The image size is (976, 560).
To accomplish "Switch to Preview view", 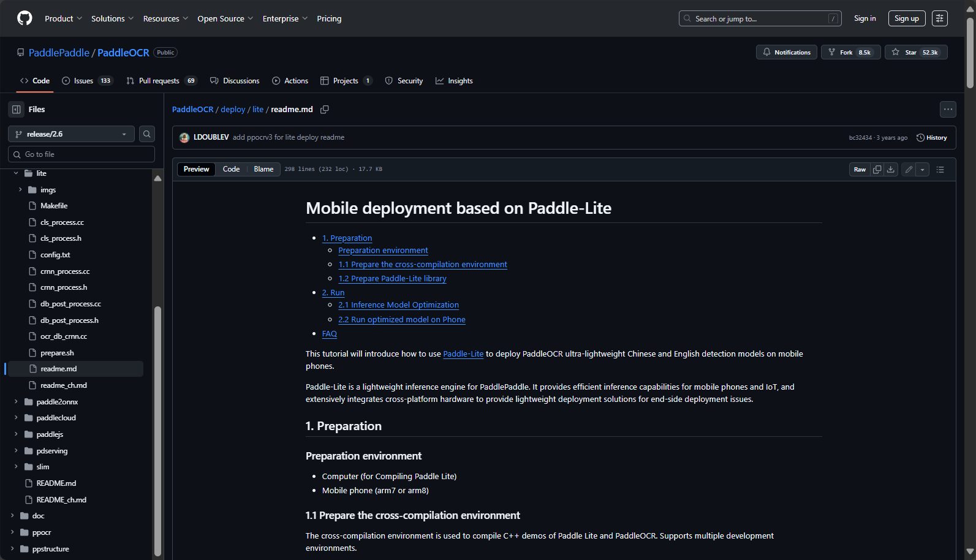I will pyautogui.click(x=196, y=169).
